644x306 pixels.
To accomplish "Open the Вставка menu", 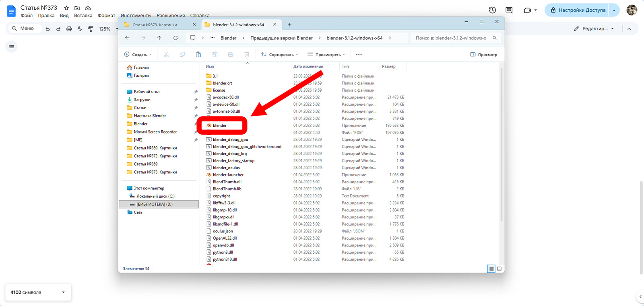I will 83,16.
